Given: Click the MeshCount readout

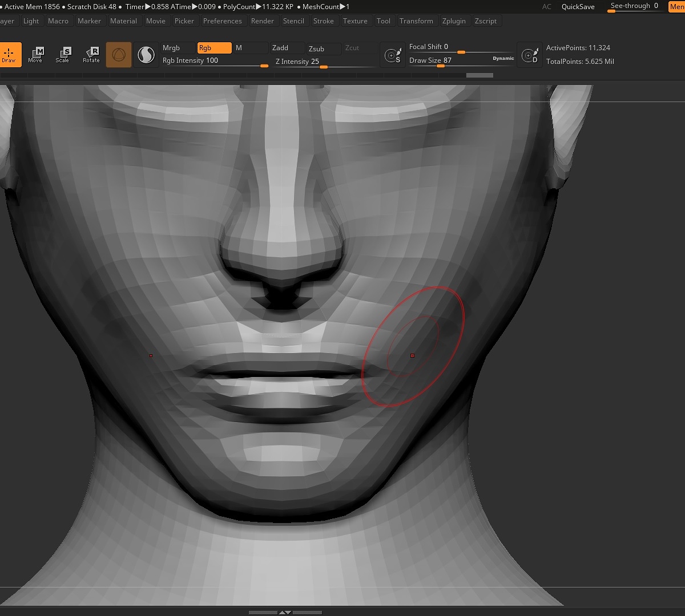Looking at the screenshot, I should click(326, 7).
